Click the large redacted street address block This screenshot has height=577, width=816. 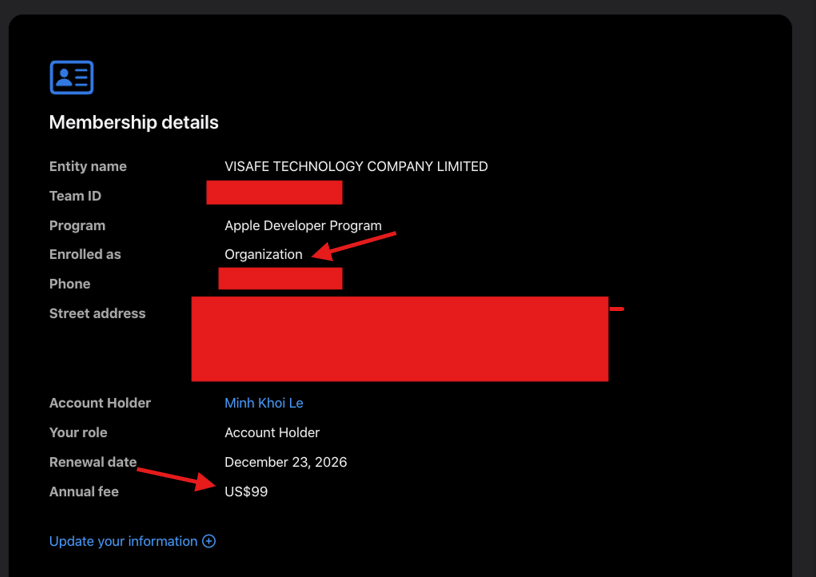click(x=399, y=338)
